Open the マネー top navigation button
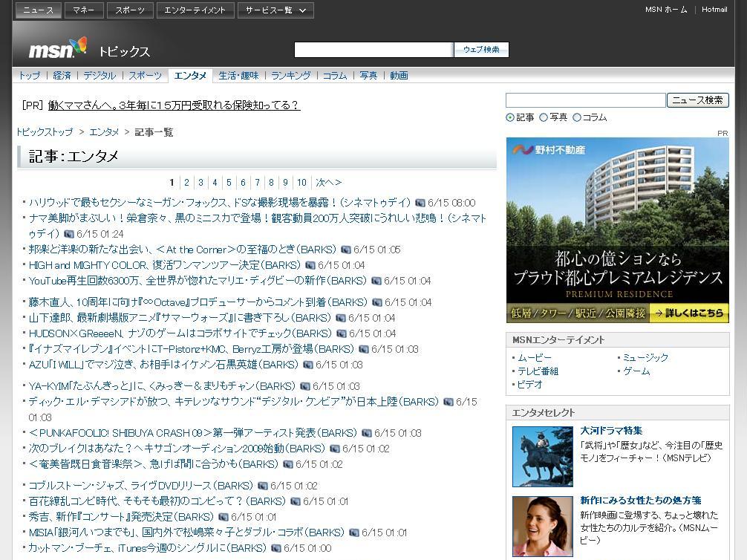 [84, 10]
